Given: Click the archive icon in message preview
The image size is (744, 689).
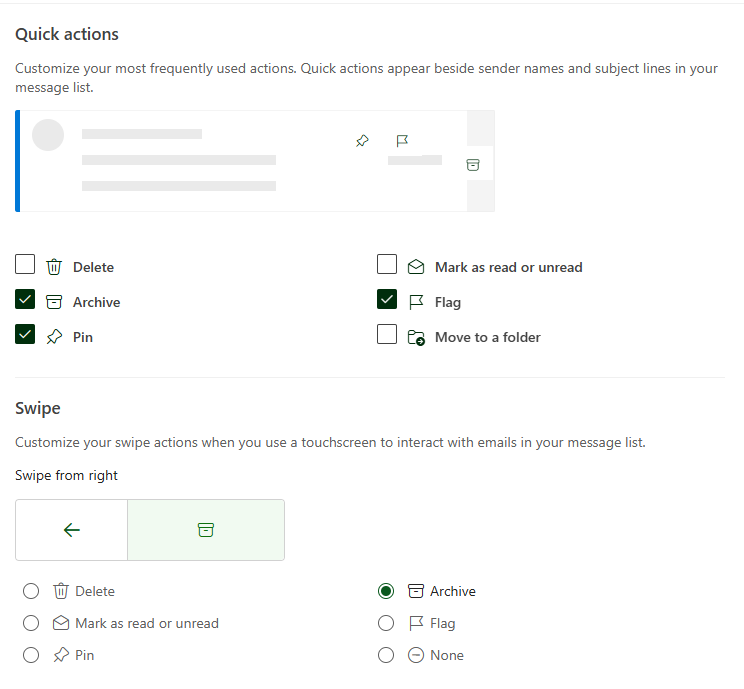Looking at the screenshot, I should point(473,165).
